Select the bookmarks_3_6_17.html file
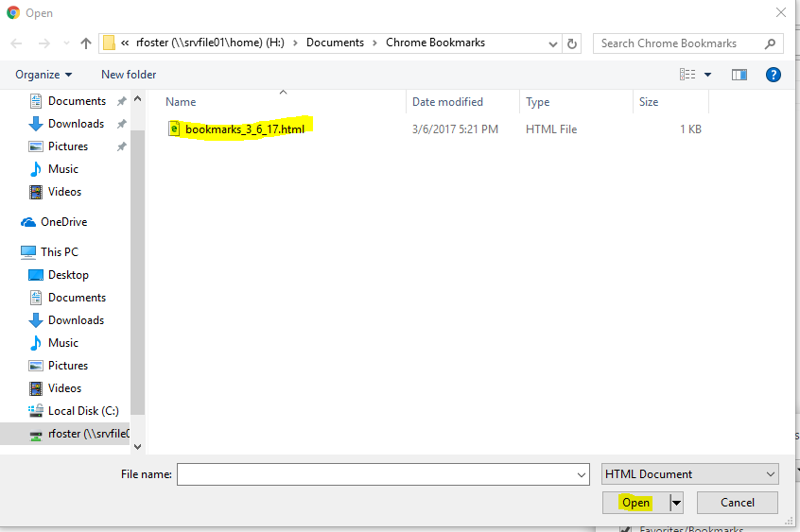Screen dimensions: 800x532 coord(245,129)
